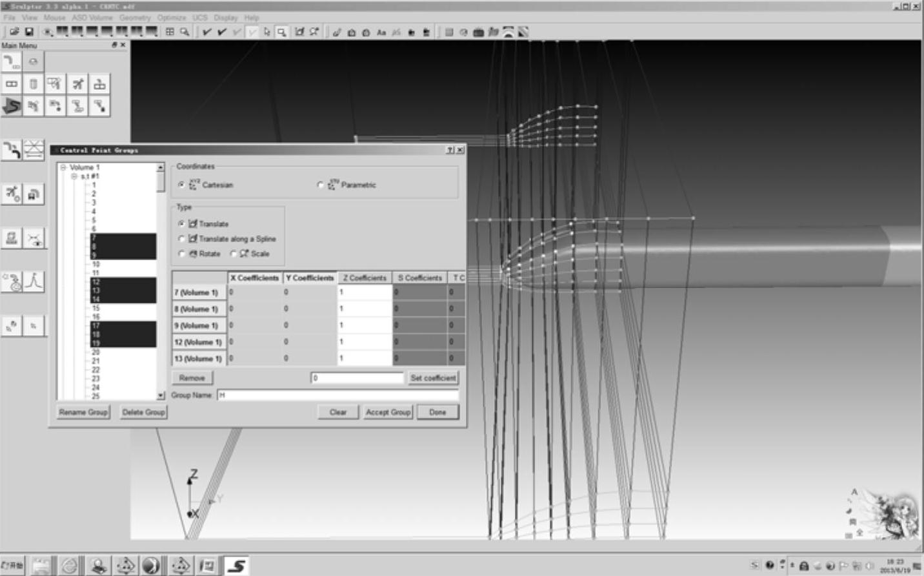This screenshot has height=576, width=924.
Task: Open the File menu
Action: coord(10,17)
